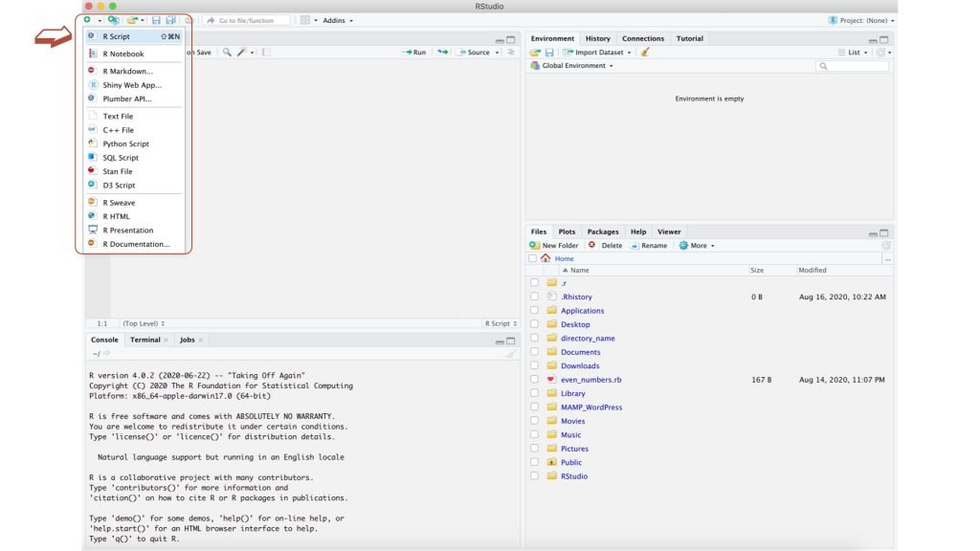980x551 pixels.
Task: Tick the checkbox for the Documents folder
Action: click(x=534, y=352)
